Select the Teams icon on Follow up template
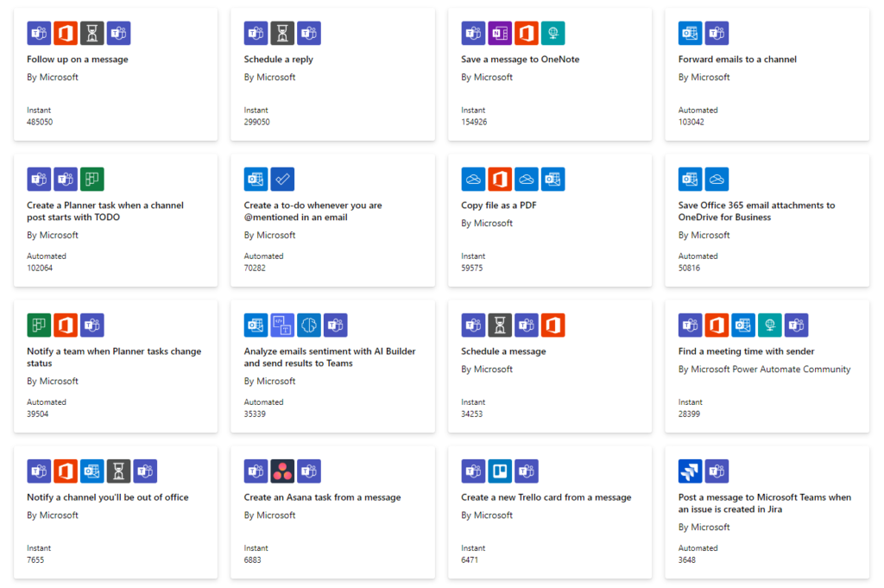Screen dimensions: 884x588 point(38,33)
